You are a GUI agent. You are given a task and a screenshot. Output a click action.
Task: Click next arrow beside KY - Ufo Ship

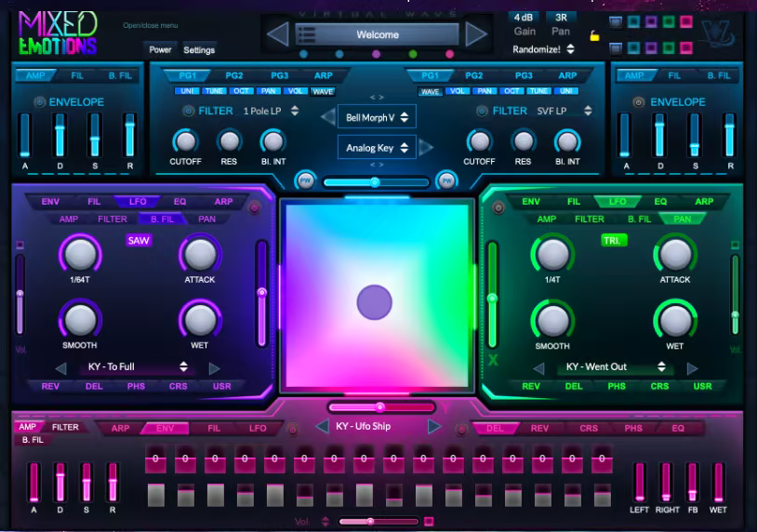(x=434, y=426)
